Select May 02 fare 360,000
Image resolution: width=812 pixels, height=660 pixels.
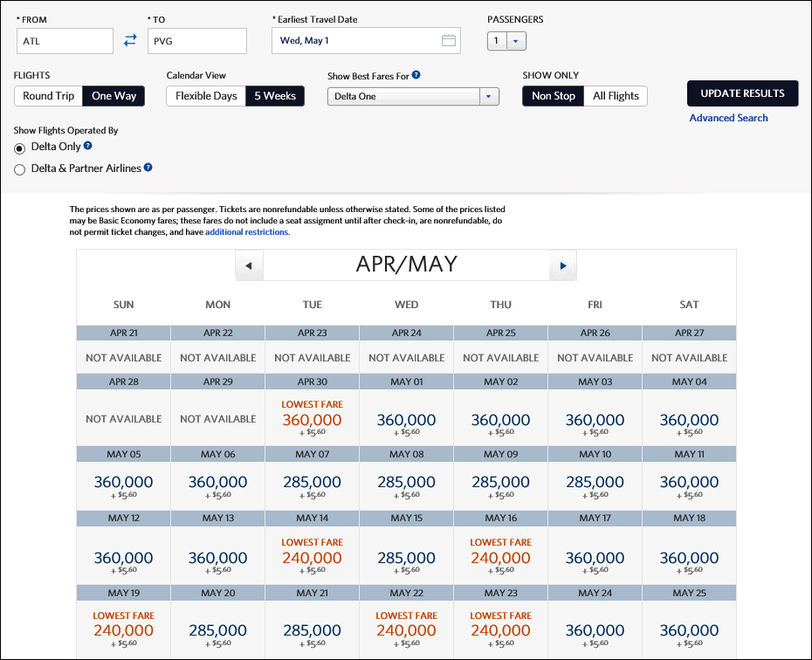(x=501, y=418)
